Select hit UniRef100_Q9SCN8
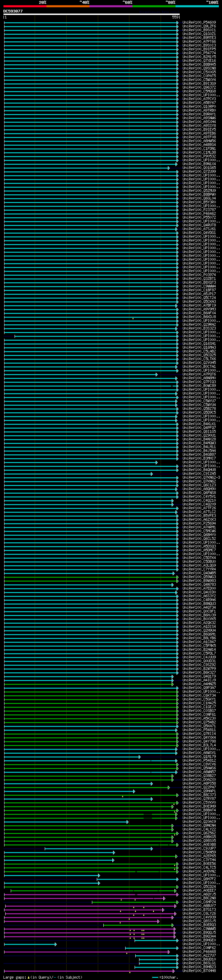 pyautogui.click(x=199, y=68)
